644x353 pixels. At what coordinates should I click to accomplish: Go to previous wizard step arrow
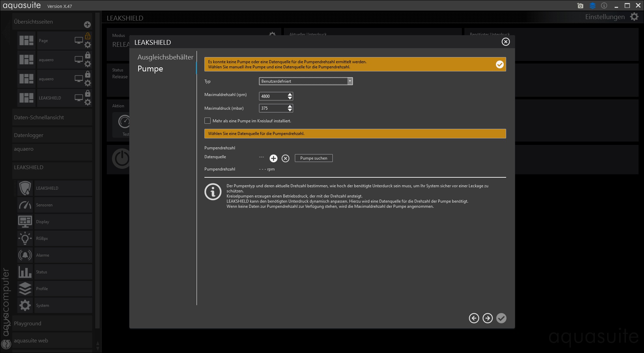point(474,318)
